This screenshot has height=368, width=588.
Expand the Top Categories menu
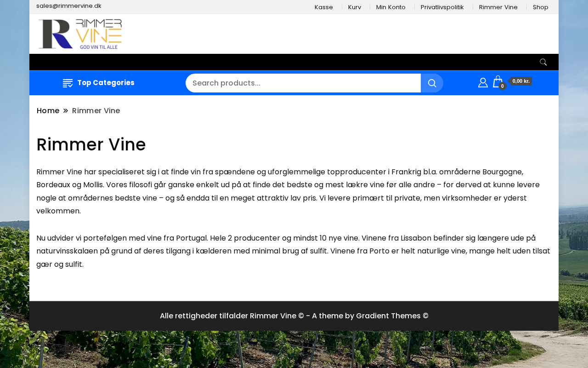pyautogui.click(x=99, y=83)
